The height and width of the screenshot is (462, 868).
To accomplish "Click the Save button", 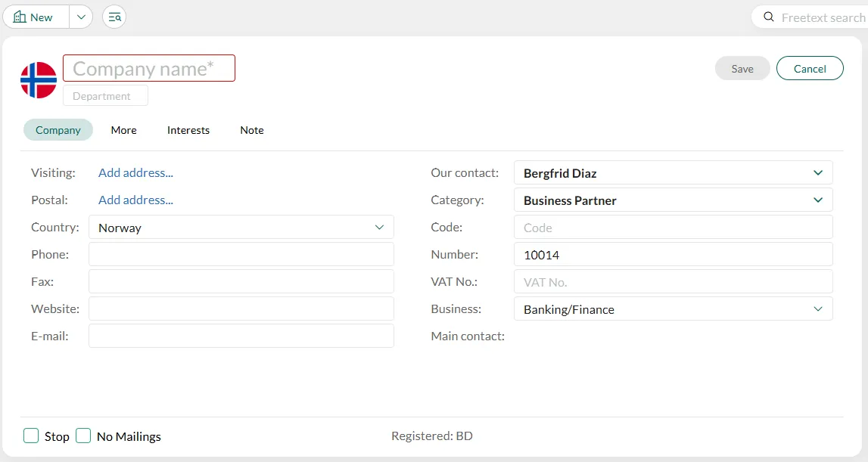I will pos(742,69).
